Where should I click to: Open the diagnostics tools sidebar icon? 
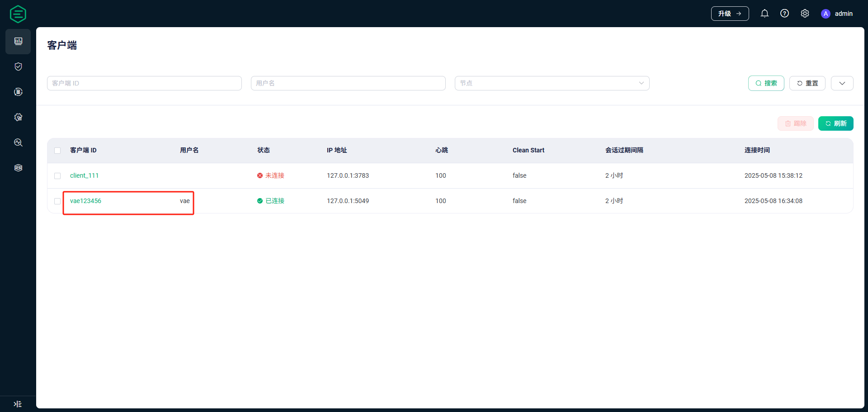click(x=18, y=142)
